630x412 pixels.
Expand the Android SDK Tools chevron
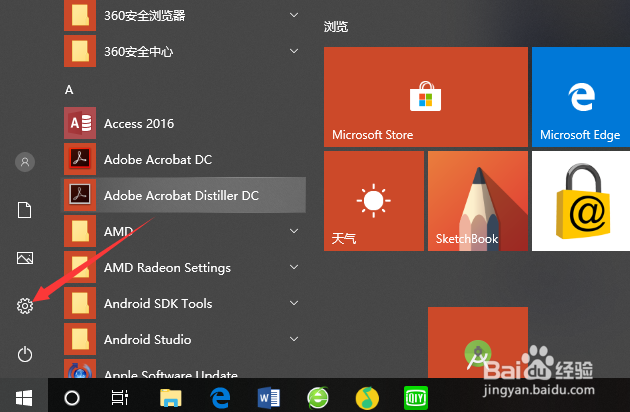pyautogui.click(x=294, y=303)
